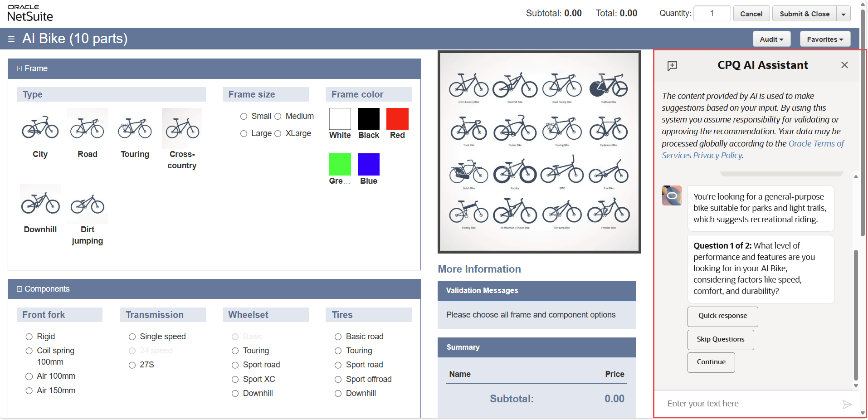
Task: Select the Road bike type icon
Action: coord(88,128)
